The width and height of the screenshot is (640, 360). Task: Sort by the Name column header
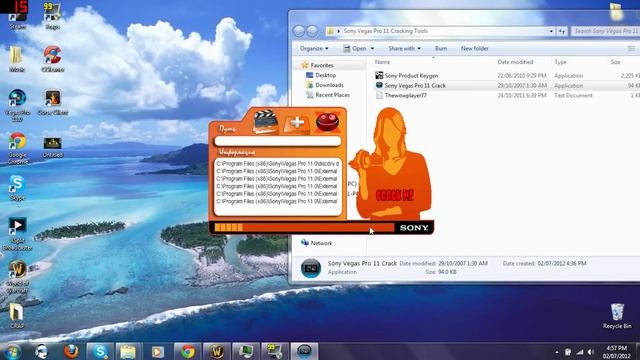tap(382, 62)
